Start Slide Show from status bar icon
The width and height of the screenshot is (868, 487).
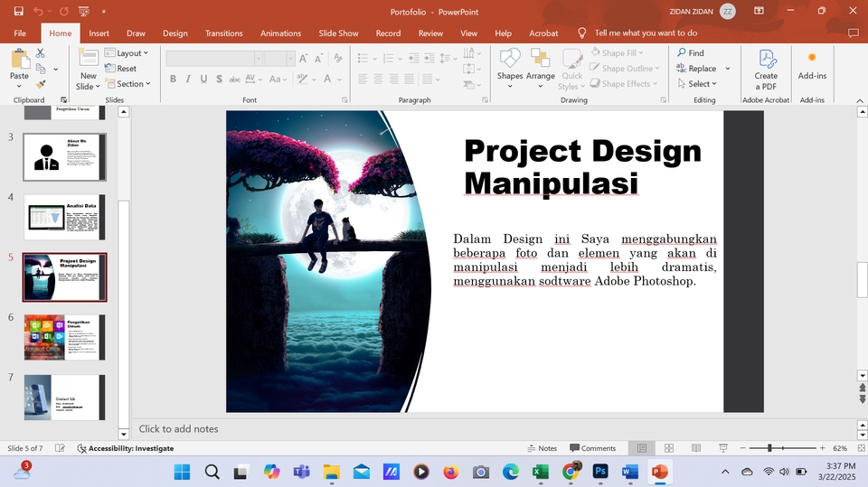[x=723, y=448]
